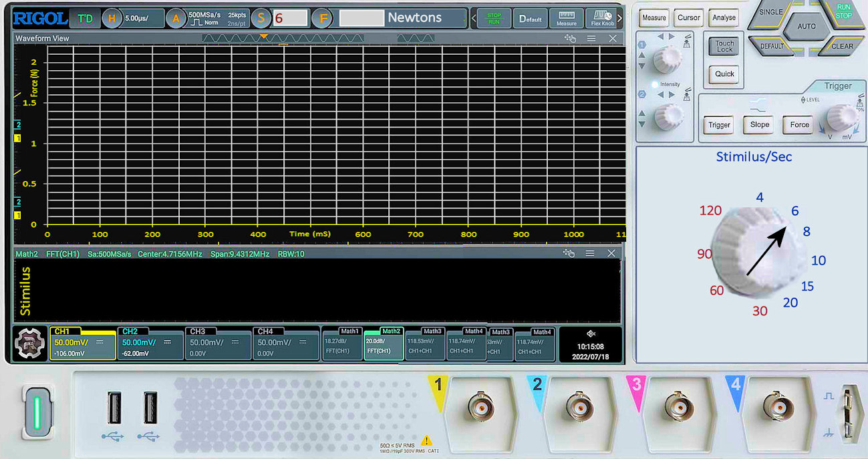Click the Default toolbar button on screen
The image size is (868, 459).
click(x=531, y=18)
